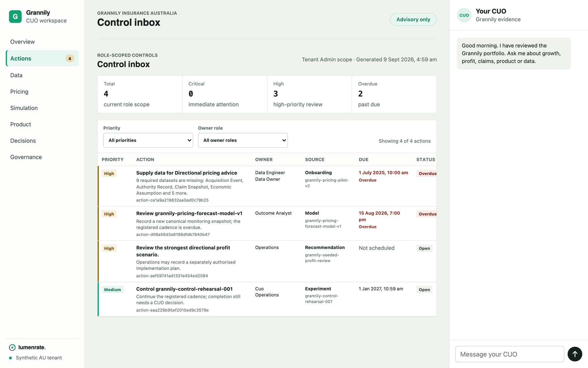Click the CUO avatar icon
The width and height of the screenshot is (588, 368).
click(464, 15)
